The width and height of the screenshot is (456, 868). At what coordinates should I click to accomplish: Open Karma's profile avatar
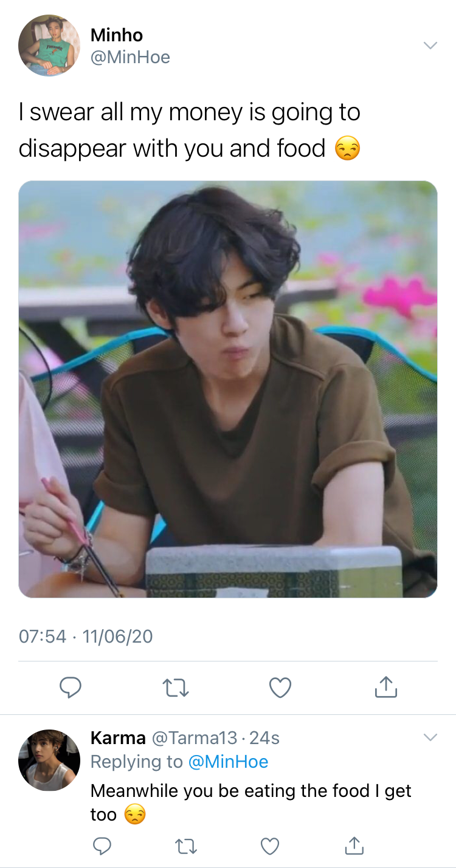click(x=49, y=760)
